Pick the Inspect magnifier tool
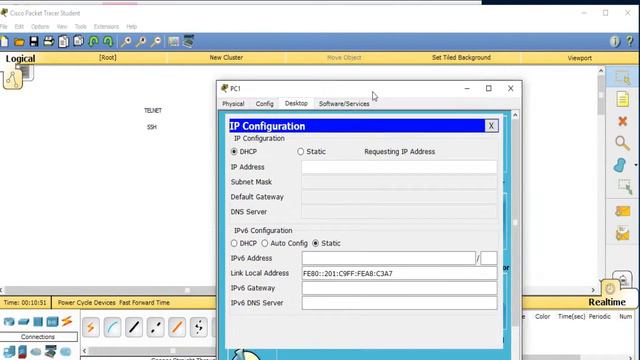 (x=622, y=143)
